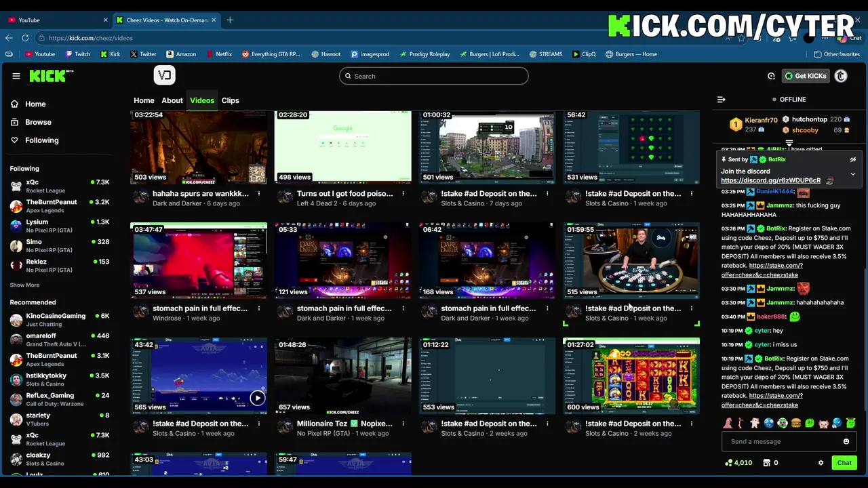868x488 pixels.
Task: Click the Get KICKs button
Action: [806, 76]
